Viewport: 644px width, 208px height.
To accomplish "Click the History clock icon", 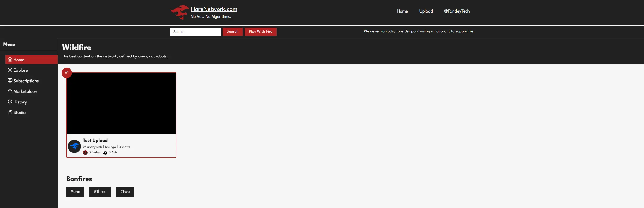I will [x=10, y=102].
